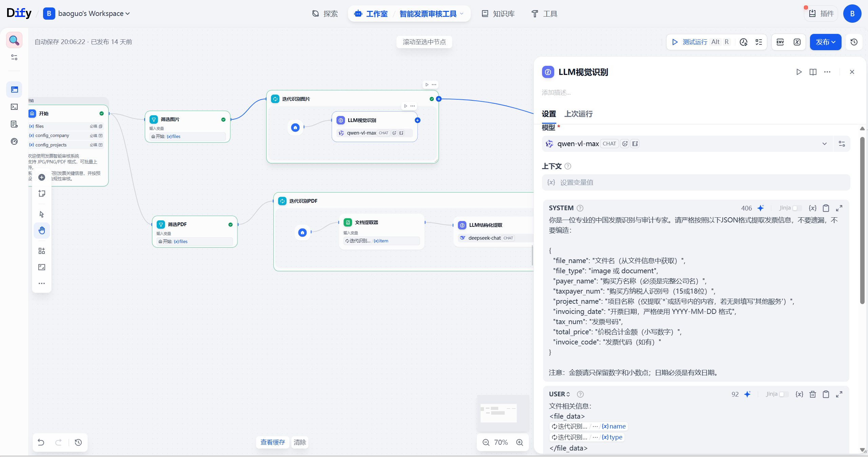Image resolution: width=868 pixels, height=457 pixels.
Task: Generate SYSTEM prompt with sparkle icon
Action: (761, 208)
